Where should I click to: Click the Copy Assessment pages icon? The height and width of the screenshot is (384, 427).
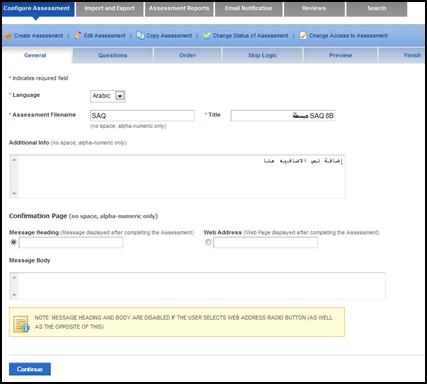click(x=140, y=35)
